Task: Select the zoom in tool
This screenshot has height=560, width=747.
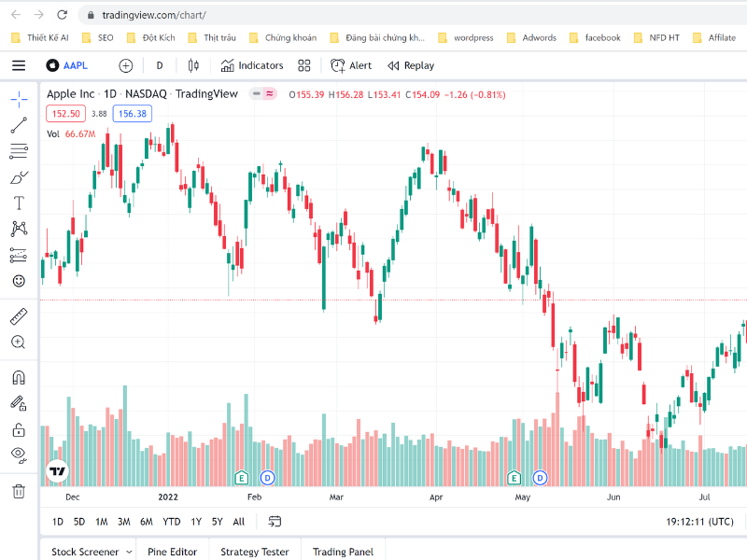Action: click(x=19, y=343)
